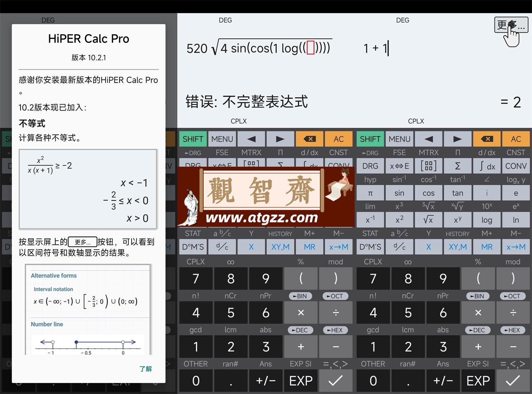
Task: Tap the x⁻¹ reciprocal key on right calculator
Action: pyautogui.click(x=370, y=220)
